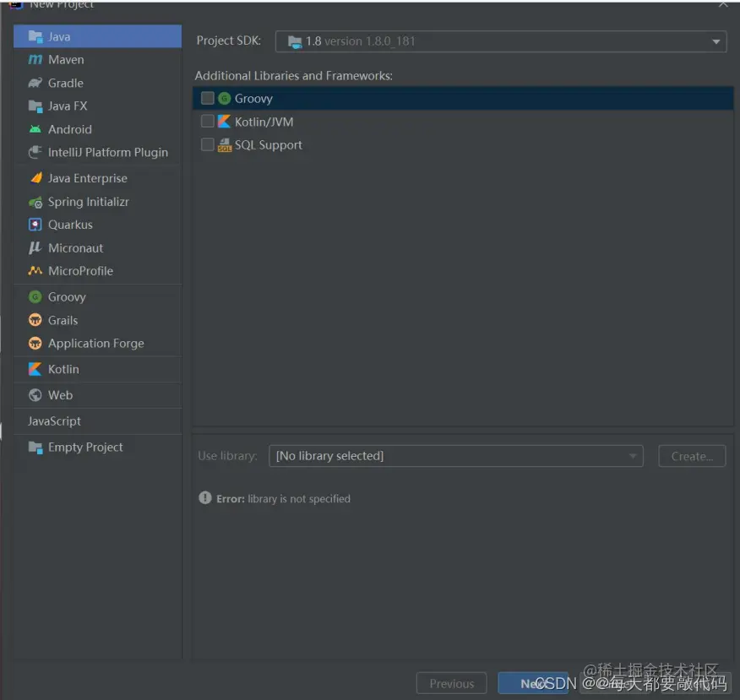The width and height of the screenshot is (740, 700).
Task: Click the IntelliJ Platform Plugin icon
Action: click(x=35, y=152)
